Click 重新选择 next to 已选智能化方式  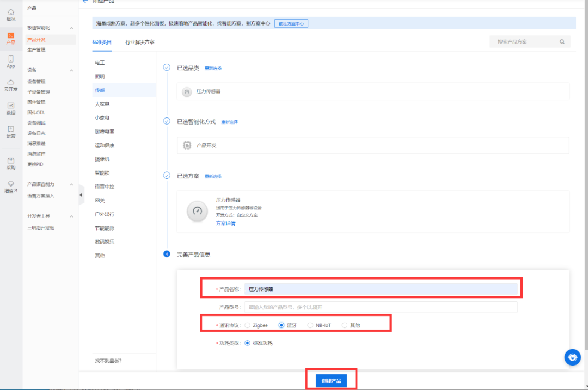click(x=230, y=122)
